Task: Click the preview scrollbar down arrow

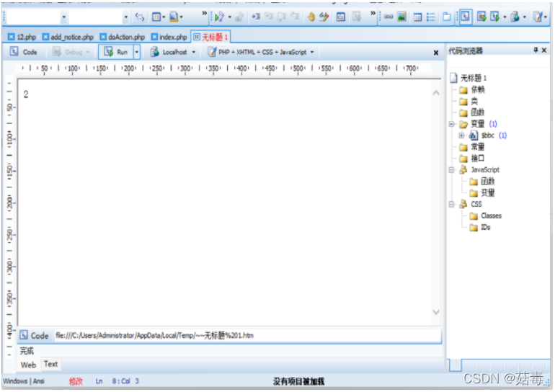Action: [x=436, y=312]
